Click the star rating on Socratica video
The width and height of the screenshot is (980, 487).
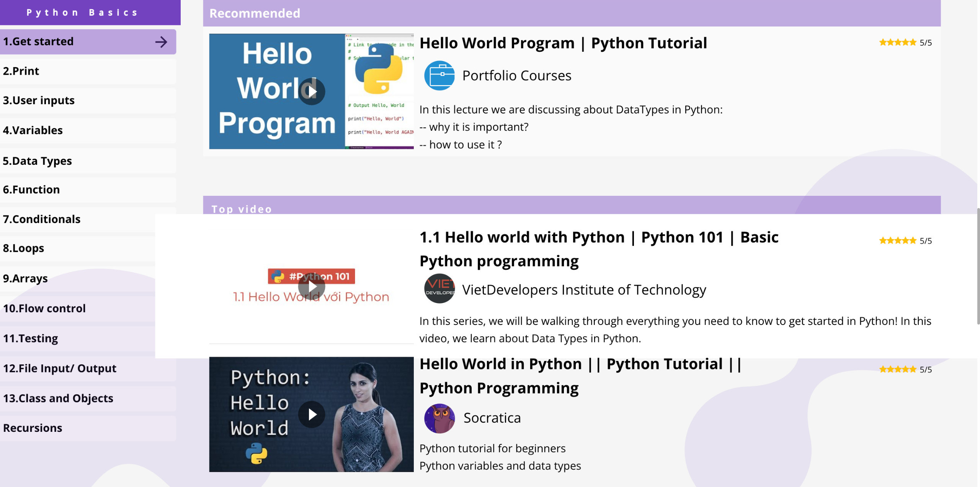click(897, 369)
